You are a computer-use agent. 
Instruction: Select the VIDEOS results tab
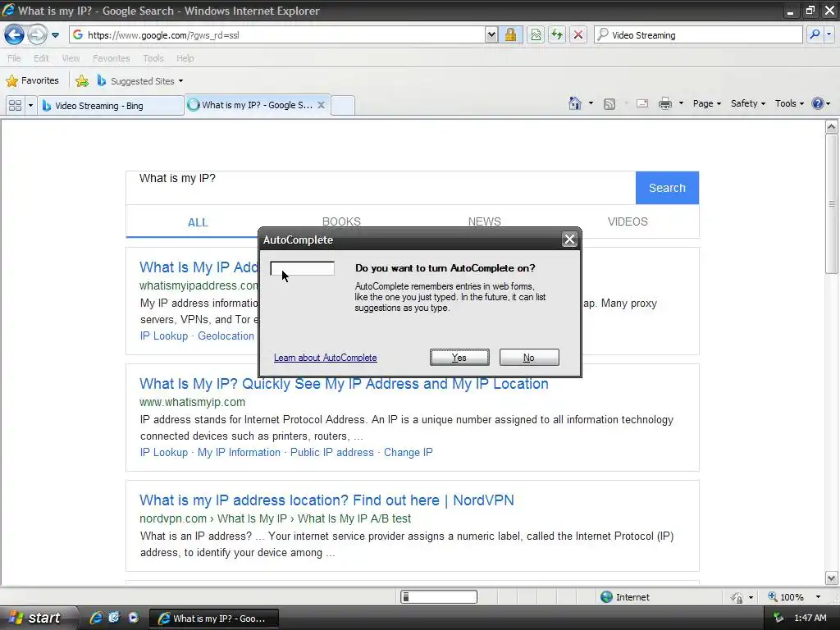[x=628, y=221]
